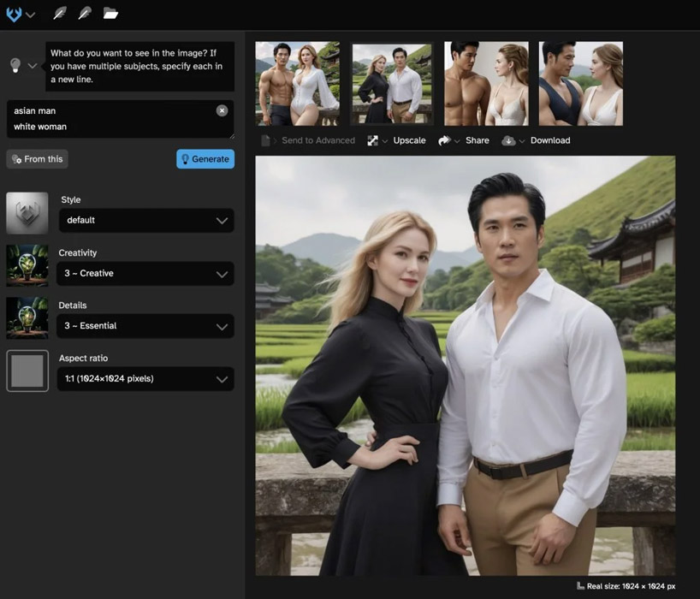Select thumbnail with woman in black dress
This screenshot has height=599, width=700.
(392, 84)
